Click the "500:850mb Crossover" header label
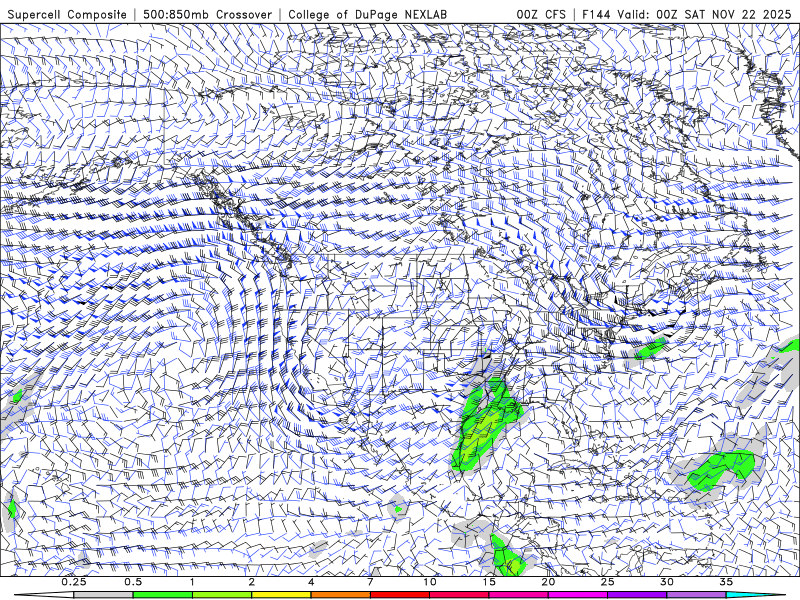 click(208, 14)
